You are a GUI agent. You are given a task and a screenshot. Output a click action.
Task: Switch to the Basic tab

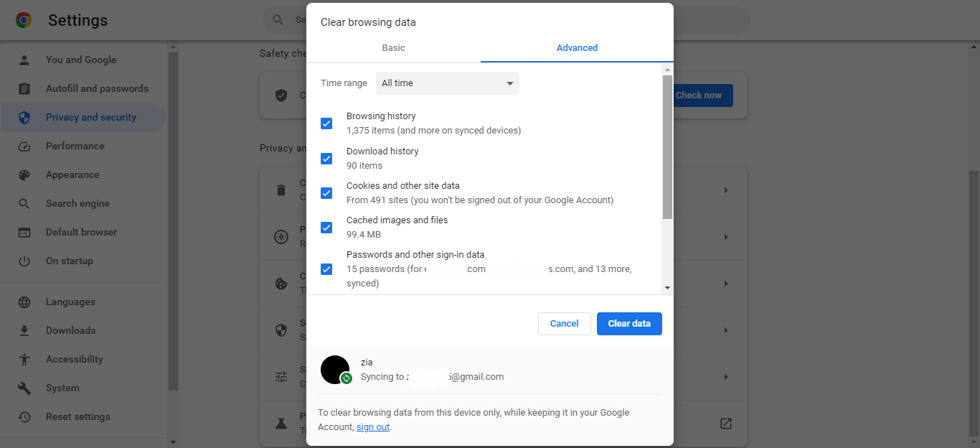tap(393, 48)
